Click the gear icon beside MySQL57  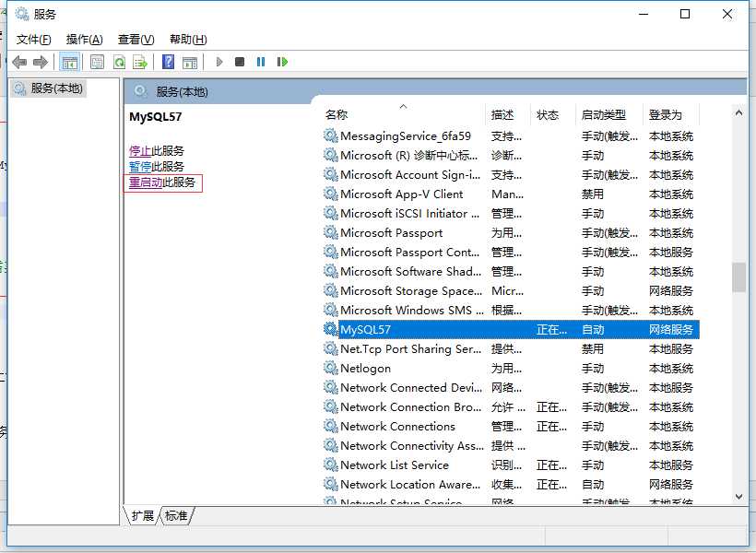pos(330,329)
